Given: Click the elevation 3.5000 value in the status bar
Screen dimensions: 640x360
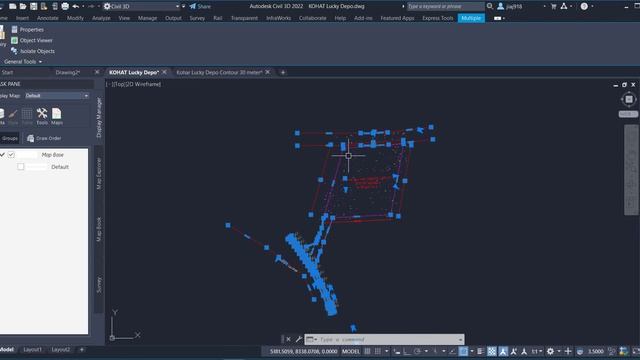Looking at the screenshot, I should click(596, 351).
